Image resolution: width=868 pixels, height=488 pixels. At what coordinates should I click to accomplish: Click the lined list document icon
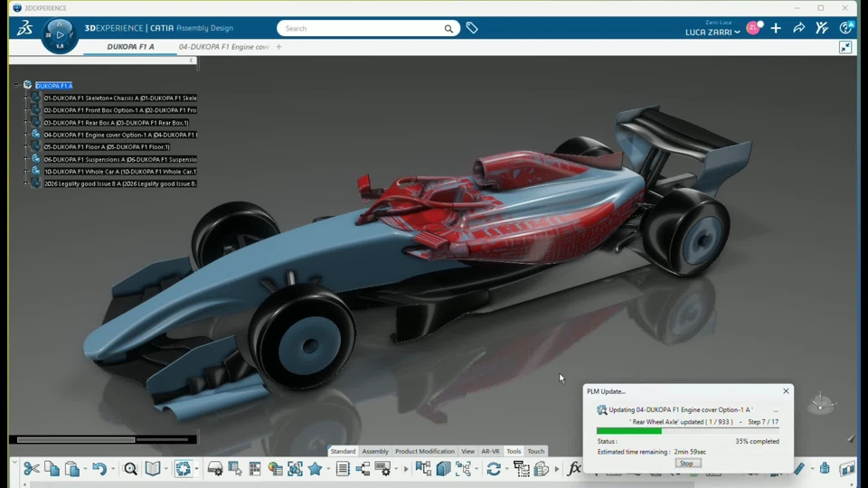pyautogui.click(x=343, y=469)
